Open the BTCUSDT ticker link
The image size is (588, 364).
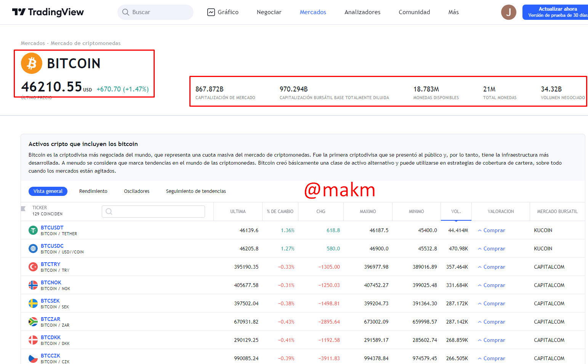(x=52, y=228)
